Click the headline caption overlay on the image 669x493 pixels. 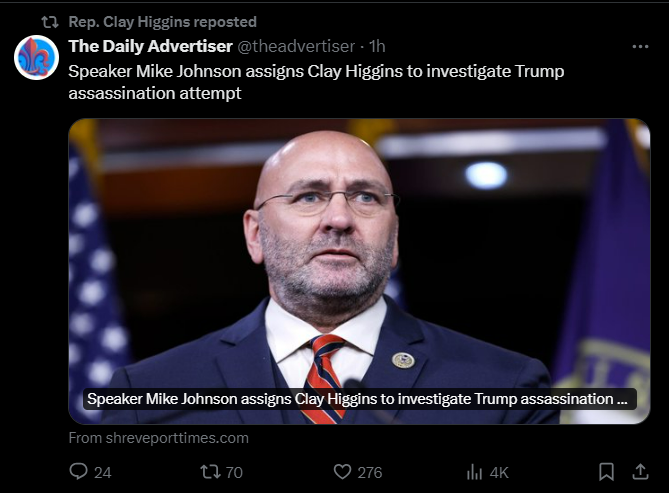357,398
